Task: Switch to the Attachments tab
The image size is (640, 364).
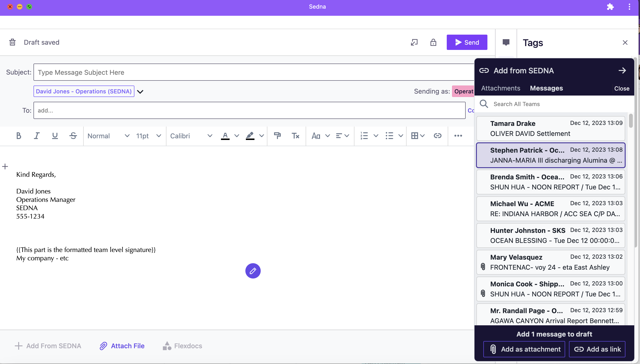Action: pyautogui.click(x=500, y=88)
